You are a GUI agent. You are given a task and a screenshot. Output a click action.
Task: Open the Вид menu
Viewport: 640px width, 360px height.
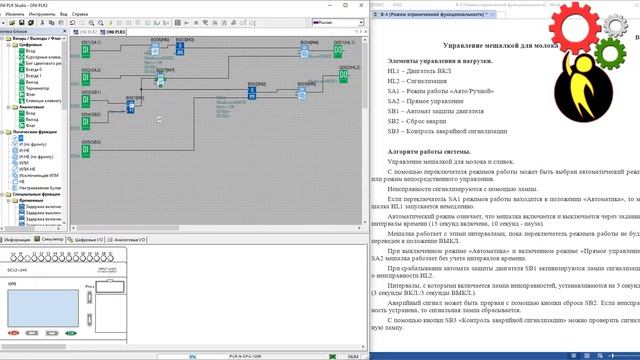[64, 14]
